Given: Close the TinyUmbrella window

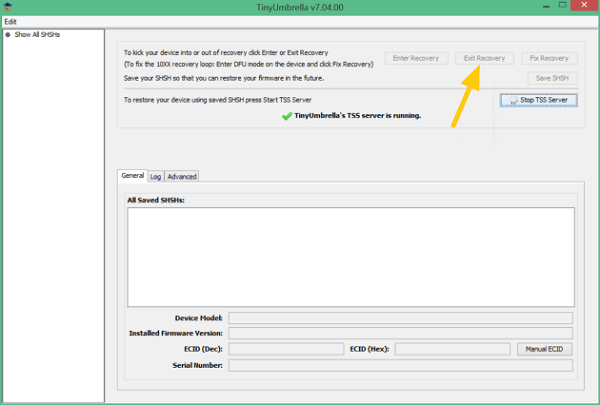Looking at the screenshot, I should click(x=584, y=5).
